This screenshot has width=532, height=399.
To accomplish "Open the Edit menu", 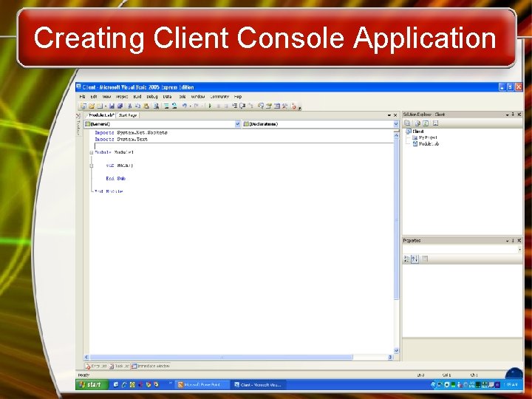I will [x=94, y=97].
